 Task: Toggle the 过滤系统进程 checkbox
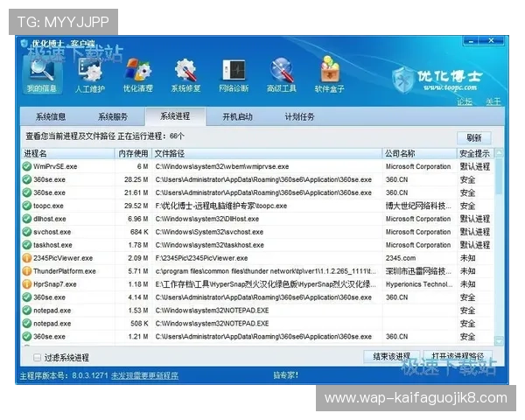pyautogui.click(x=37, y=357)
